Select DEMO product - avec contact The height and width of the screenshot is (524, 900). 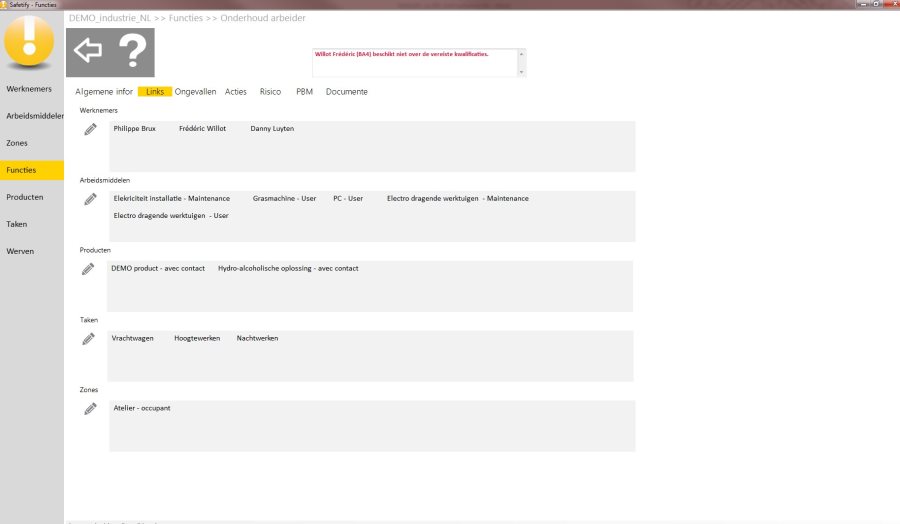pyautogui.click(x=158, y=269)
